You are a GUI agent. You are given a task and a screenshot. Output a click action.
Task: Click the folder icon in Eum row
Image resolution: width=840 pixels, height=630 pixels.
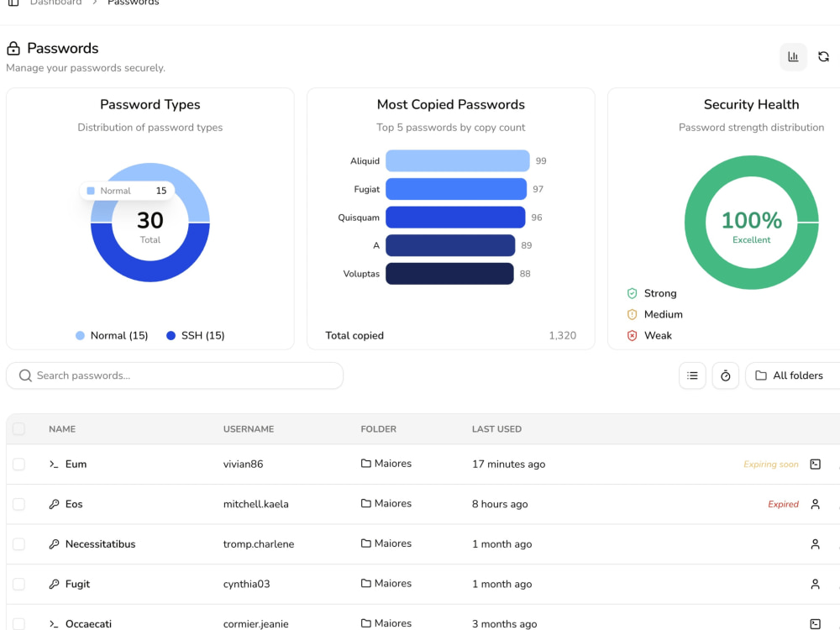point(366,464)
